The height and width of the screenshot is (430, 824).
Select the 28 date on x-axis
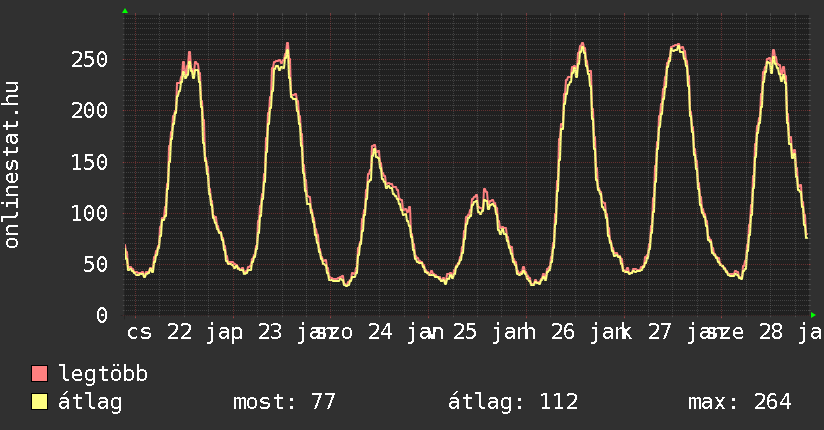pos(770,332)
